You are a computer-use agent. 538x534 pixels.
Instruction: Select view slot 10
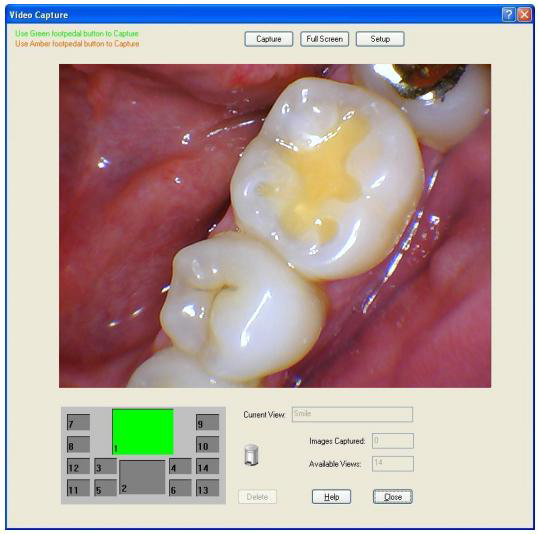(207, 444)
